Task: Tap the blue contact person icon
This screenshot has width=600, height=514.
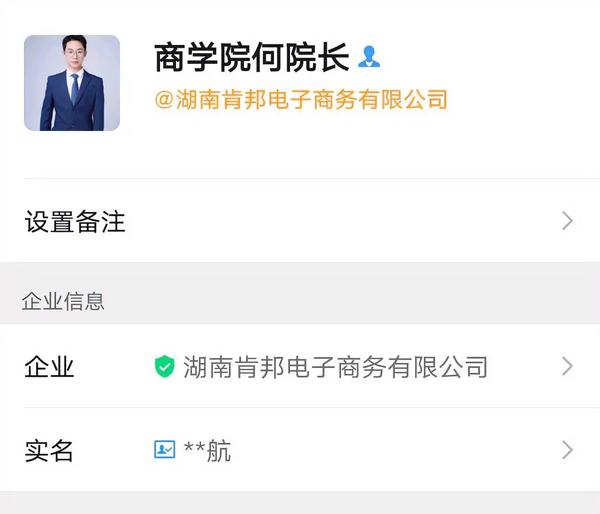Action: pos(369,57)
